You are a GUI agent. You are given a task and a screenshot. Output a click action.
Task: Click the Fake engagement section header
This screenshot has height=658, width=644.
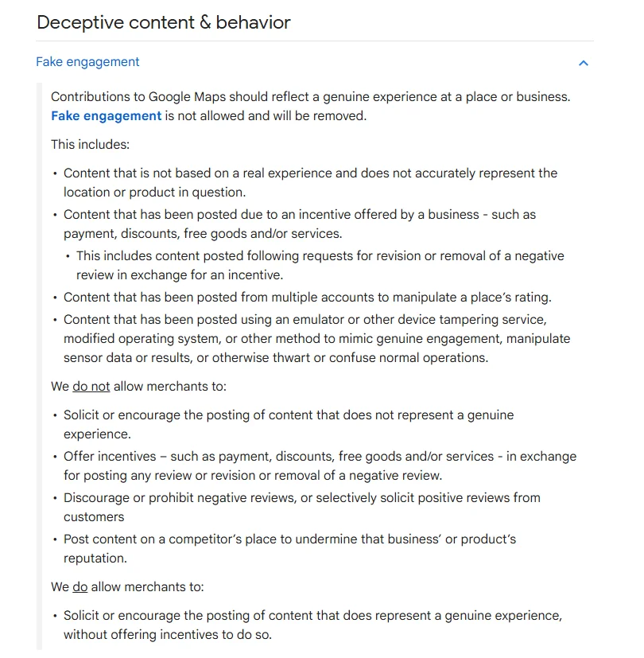click(x=88, y=62)
